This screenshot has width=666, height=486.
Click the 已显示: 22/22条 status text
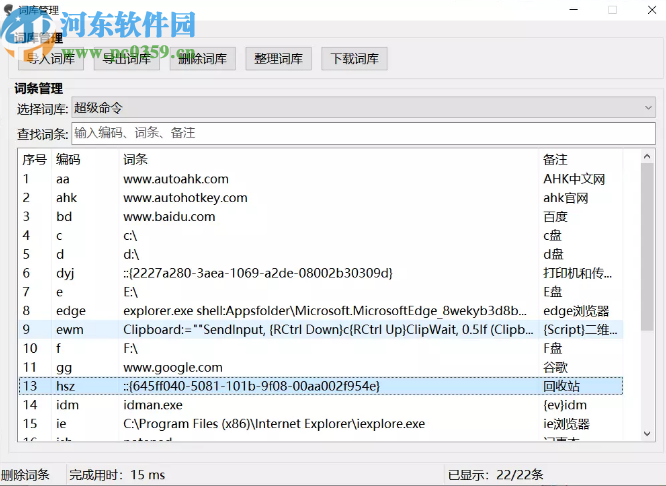pos(496,475)
